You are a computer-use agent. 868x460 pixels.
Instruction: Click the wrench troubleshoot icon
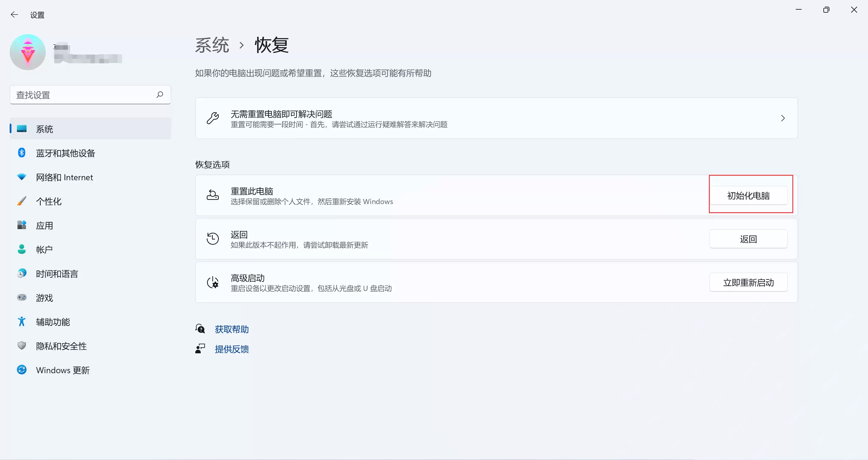point(213,118)
